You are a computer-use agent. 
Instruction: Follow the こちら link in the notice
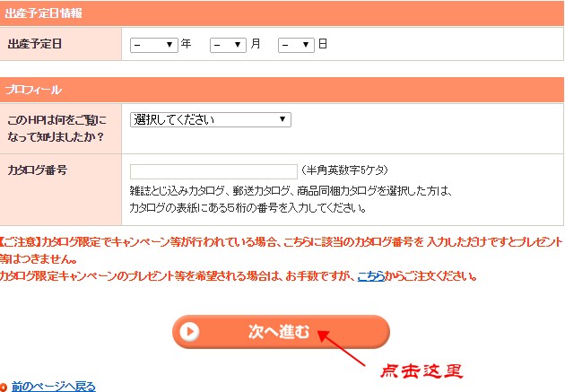370,275
